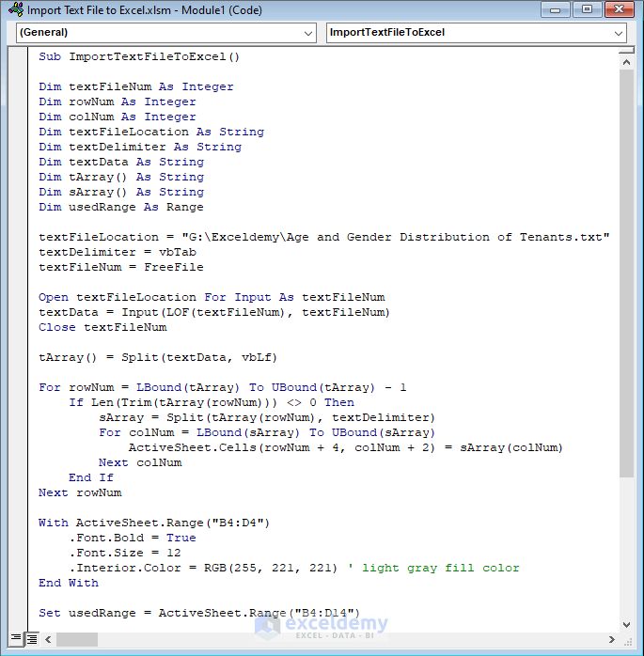
Task: Minimize the Module1 code window
Action: point(556,9)
